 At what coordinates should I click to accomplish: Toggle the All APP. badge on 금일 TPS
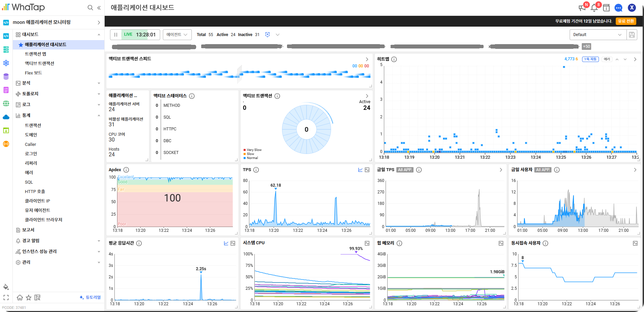point(405,170)
